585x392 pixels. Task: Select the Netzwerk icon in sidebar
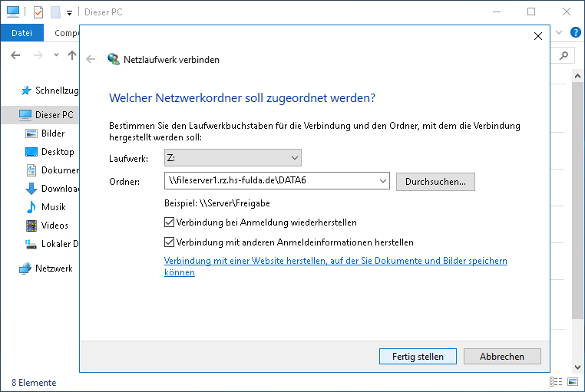point(26,268)
